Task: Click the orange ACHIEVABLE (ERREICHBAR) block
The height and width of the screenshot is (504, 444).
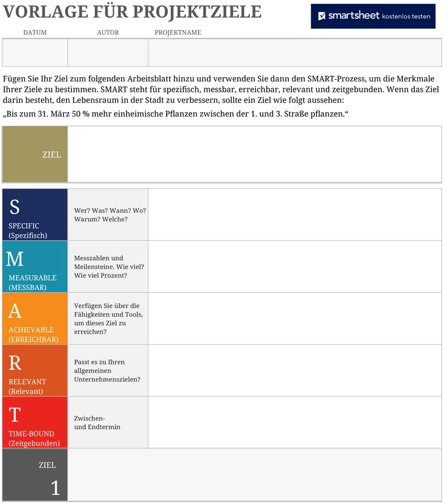Action: click(x=35, y=319)
